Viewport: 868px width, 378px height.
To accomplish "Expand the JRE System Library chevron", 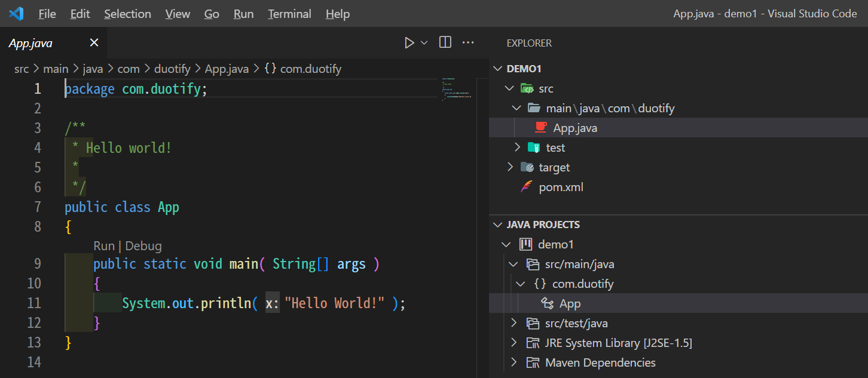I will [514, 343].
